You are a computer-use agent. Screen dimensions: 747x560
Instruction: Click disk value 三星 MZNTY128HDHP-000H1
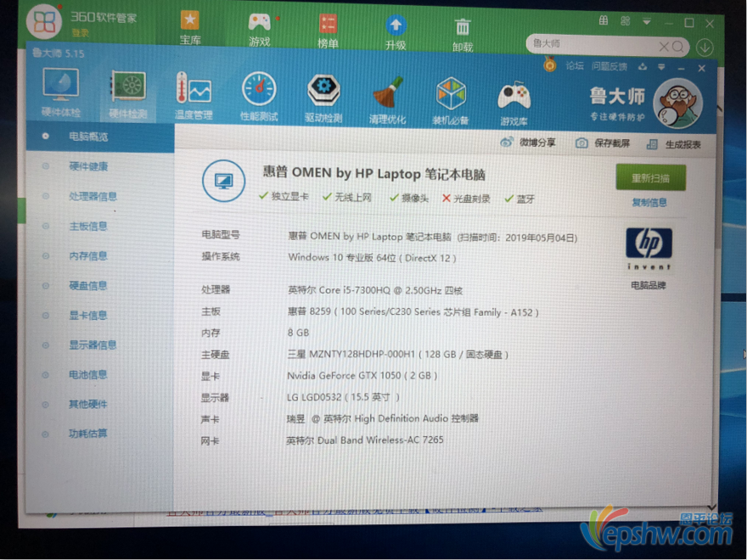(398, 355)
